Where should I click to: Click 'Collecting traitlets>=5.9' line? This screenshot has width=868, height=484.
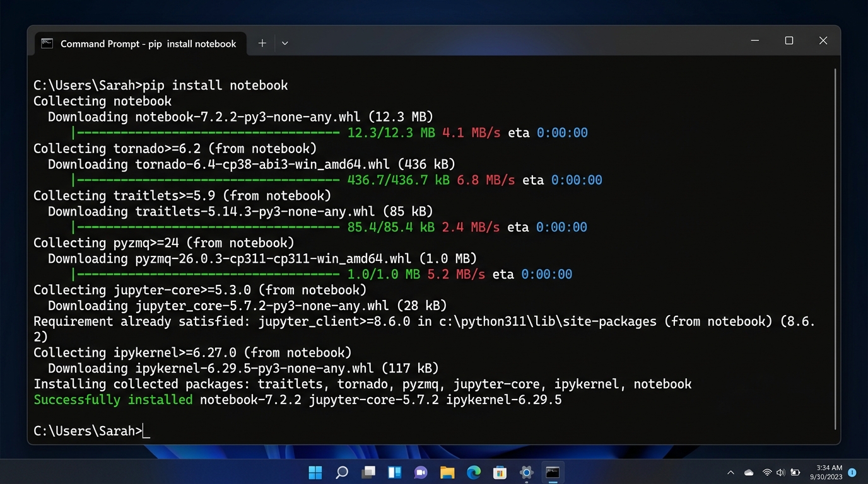[x=182, y=196]
